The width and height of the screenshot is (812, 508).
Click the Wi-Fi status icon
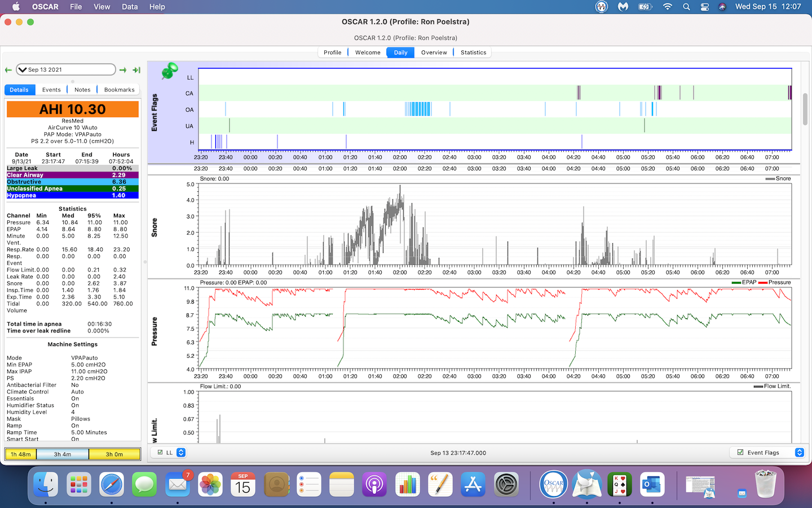pos(668,7)
